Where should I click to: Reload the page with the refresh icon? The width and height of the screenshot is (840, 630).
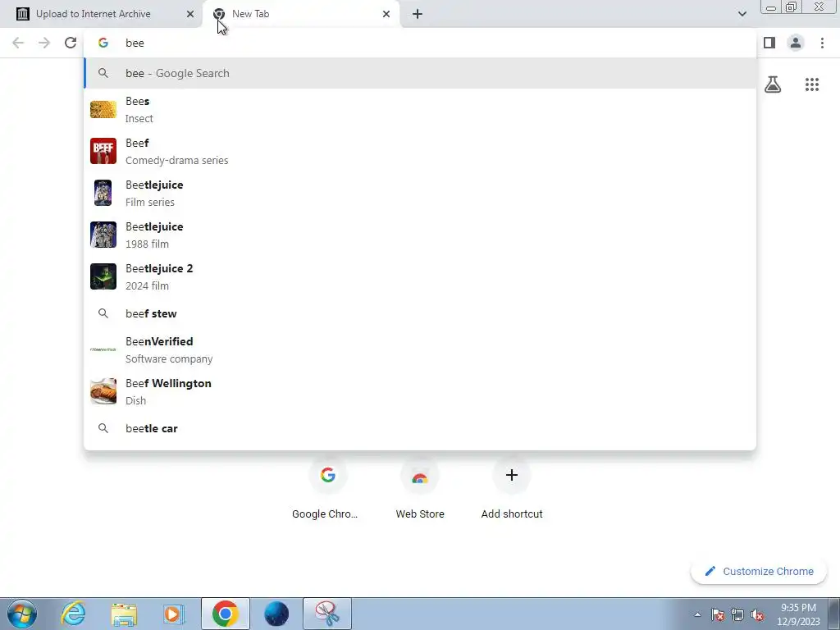[71, 43]
